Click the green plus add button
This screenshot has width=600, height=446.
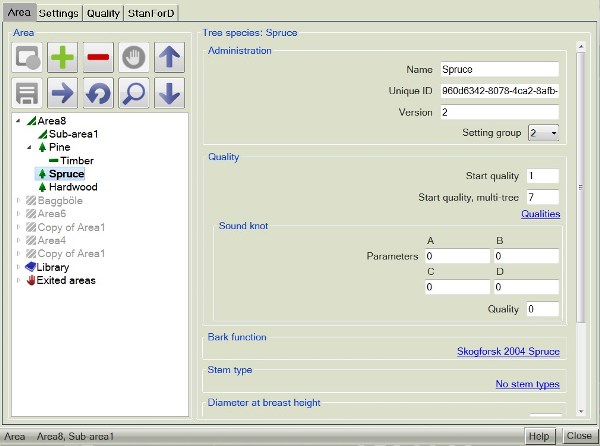point(62,57)
